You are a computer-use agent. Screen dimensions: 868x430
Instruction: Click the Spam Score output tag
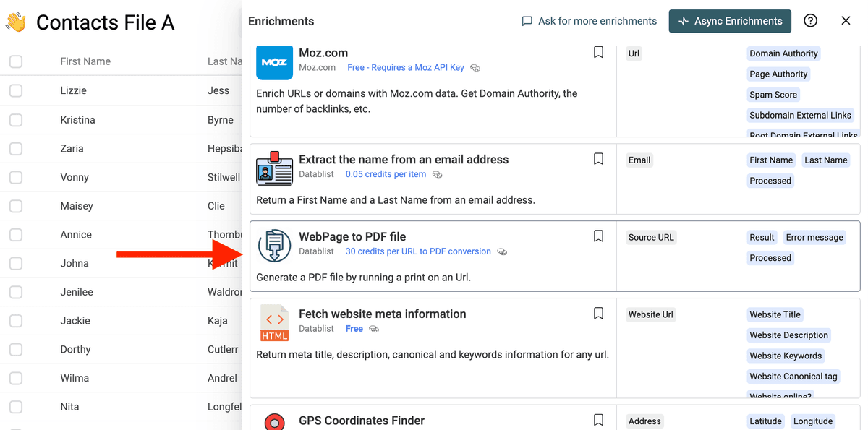pyautogui.click(x=773, y=95)
